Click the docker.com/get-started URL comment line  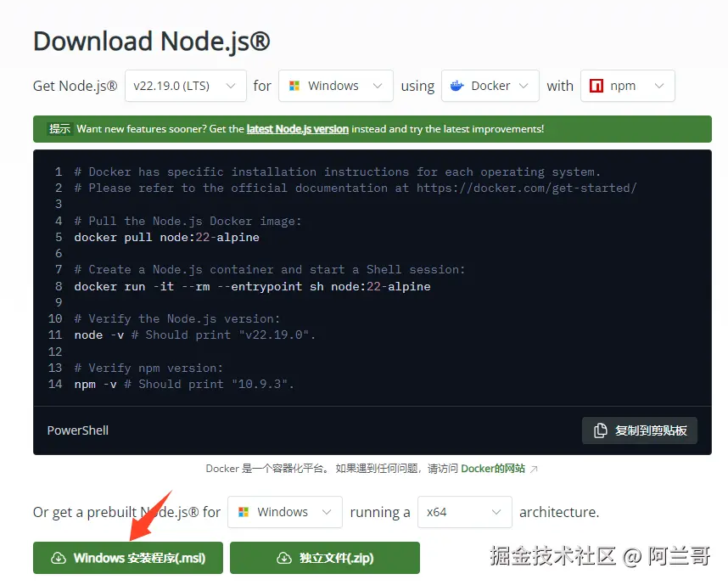356,188
